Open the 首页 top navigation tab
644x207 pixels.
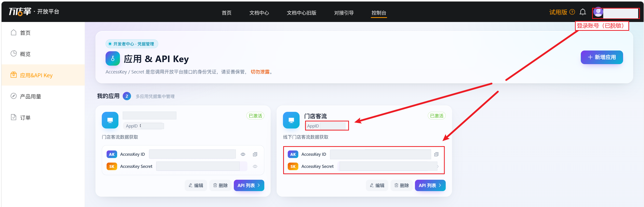(x=227, y=13)
